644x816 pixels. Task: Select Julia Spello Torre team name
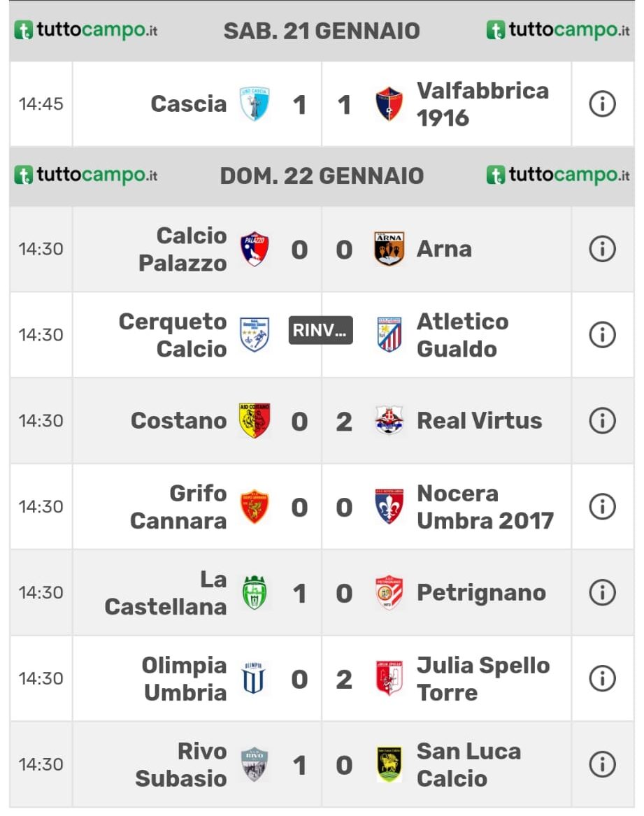click(x=483, y=679)
